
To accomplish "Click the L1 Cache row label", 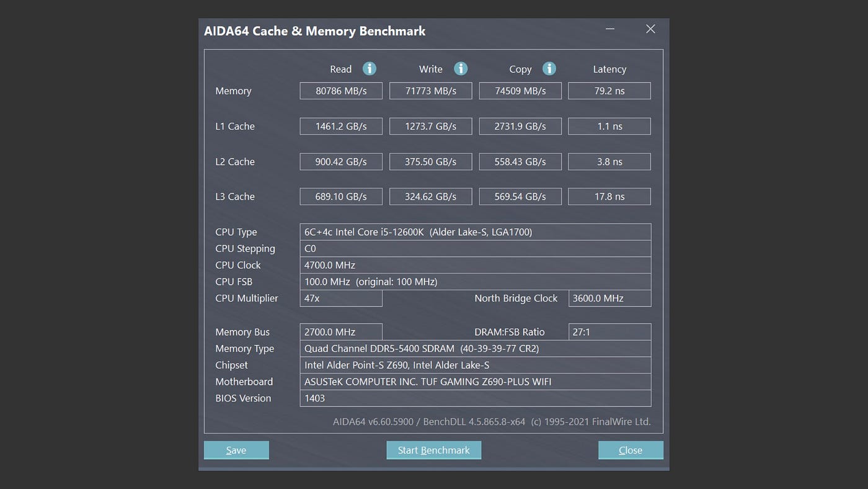I will pyautogui.click(x=235, y=126).
